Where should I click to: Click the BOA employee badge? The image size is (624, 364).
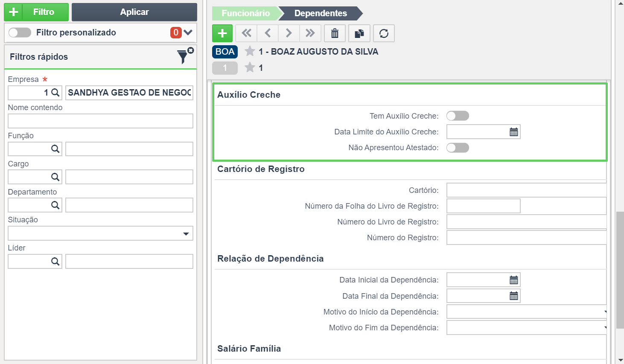tap(225, 52)
